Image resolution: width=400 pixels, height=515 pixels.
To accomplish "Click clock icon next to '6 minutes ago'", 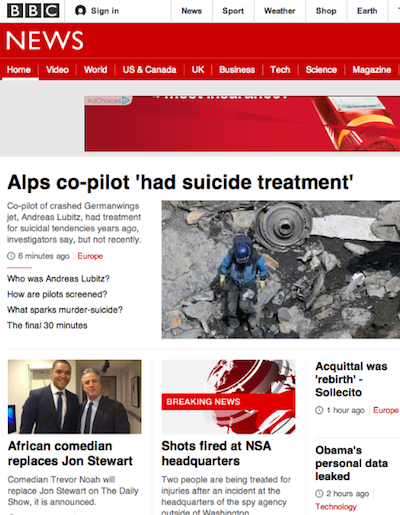I will (11, 256).
